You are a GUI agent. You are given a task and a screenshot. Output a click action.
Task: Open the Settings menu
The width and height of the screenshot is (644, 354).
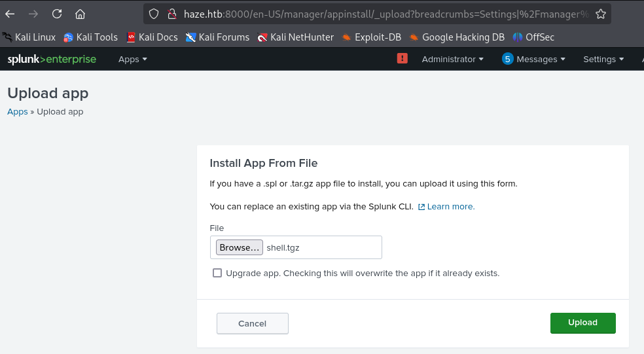603,60
